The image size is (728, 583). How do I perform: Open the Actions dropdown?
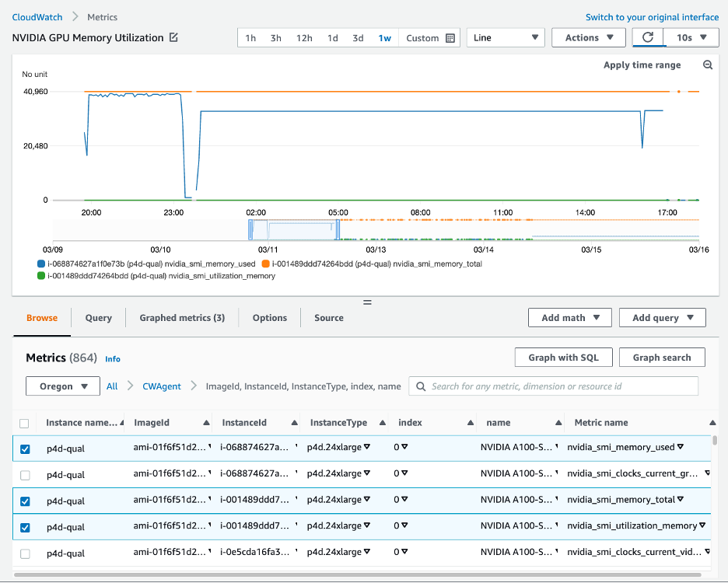point(588,37)
